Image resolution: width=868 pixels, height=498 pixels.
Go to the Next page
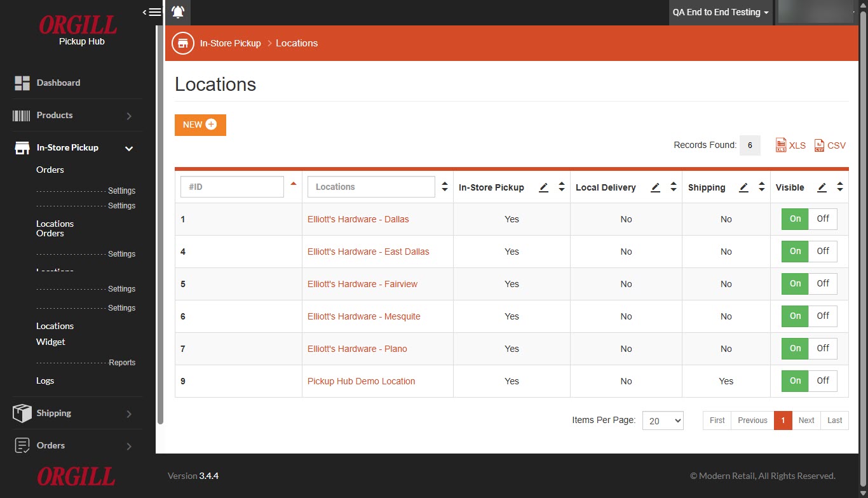point(806,421)
